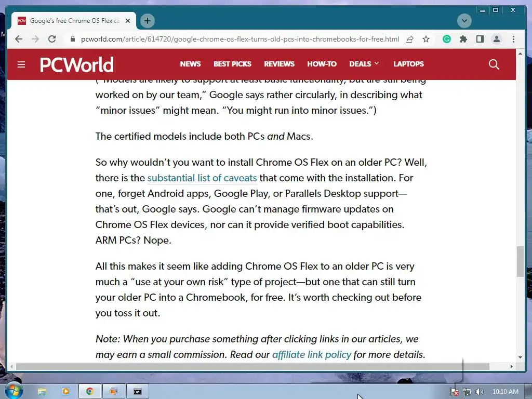Open the volume speaker tray icon
This screenshot has height=399, width=532.
click(x=479, y=392)
